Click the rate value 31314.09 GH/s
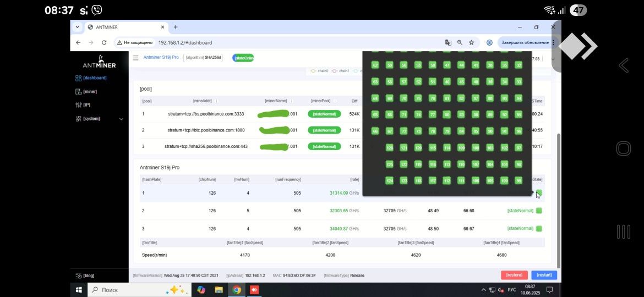 point(344,193)
